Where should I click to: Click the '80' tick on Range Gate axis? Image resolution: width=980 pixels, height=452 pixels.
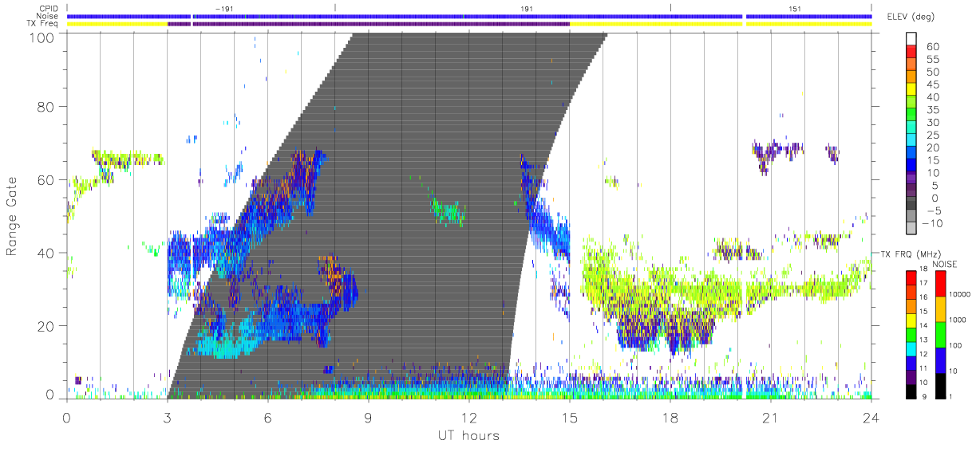point(47,107)
